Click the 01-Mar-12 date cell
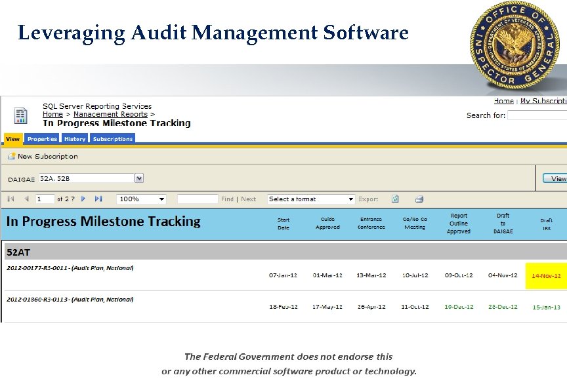This screenshot has height=392, width=567. point(327,275)
